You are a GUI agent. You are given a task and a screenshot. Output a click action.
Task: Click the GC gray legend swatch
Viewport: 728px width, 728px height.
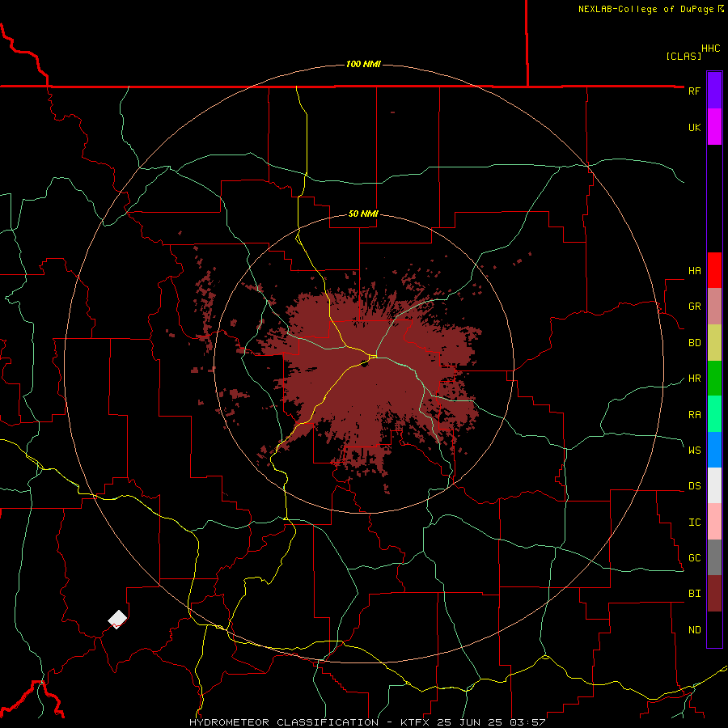(714, 557)
